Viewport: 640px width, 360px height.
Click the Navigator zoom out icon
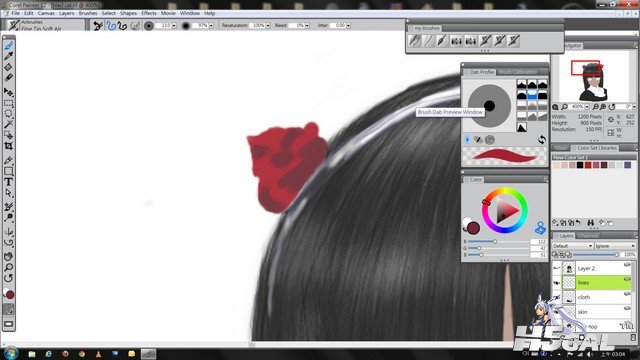[x=596, y=107]
